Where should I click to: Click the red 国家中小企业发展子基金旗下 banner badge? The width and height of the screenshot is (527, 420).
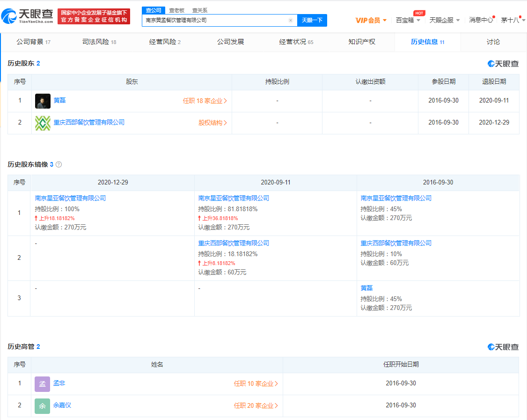(94, 16)
